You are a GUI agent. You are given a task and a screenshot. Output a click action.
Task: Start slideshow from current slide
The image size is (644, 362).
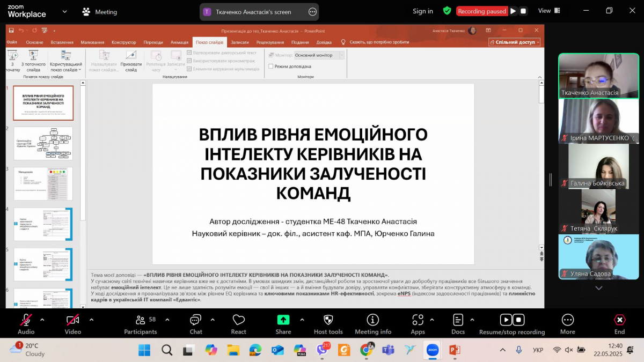[33, 59]
